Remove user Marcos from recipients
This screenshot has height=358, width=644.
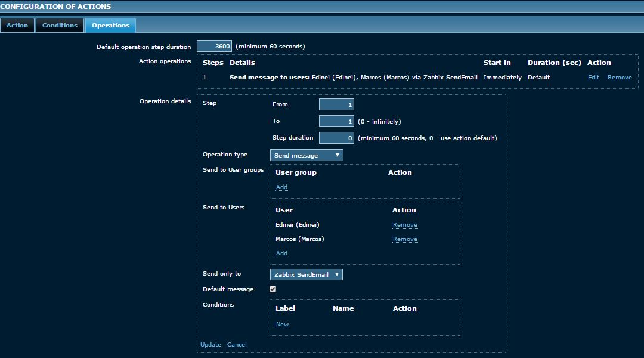click(x=405, y=239)
